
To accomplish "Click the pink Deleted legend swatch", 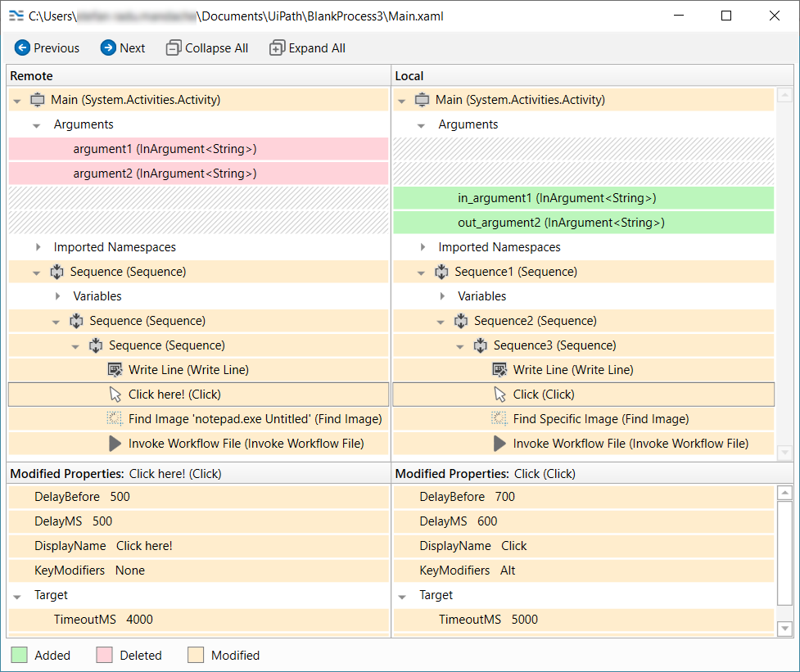I will [104, 655].
